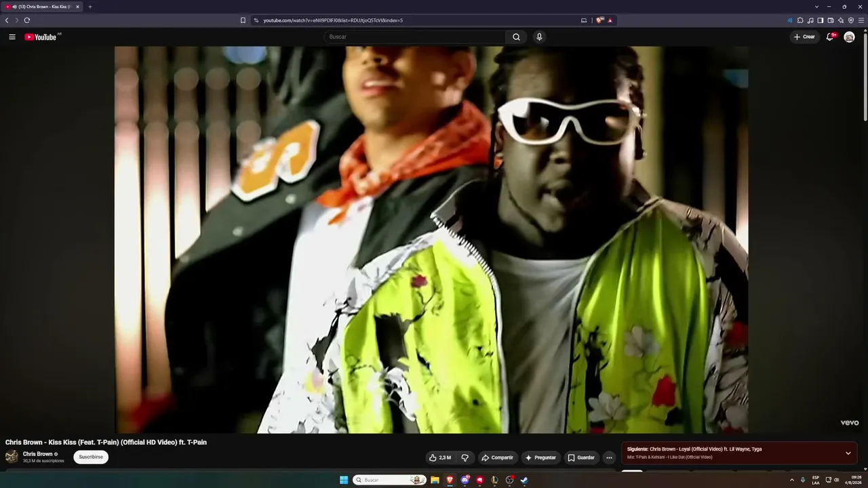Open the Crear menu button
868x488 pixels.
point(804,37)
